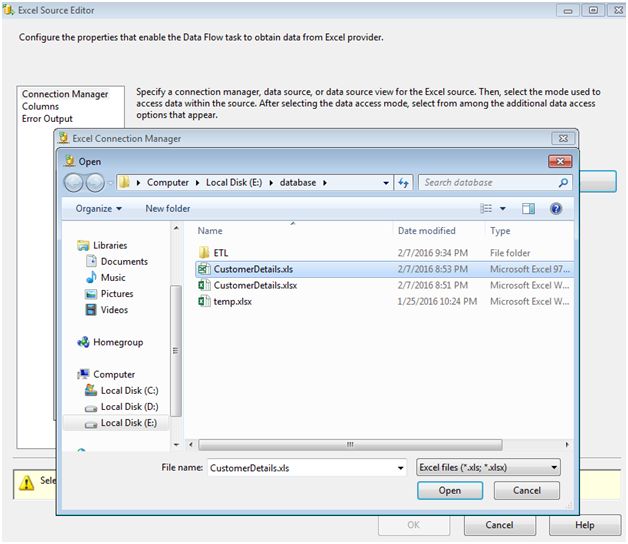The width and height of the screenshot is (628, 544).
Task: Click the folder icon in the address bar
Action: (x=124, y=183)
